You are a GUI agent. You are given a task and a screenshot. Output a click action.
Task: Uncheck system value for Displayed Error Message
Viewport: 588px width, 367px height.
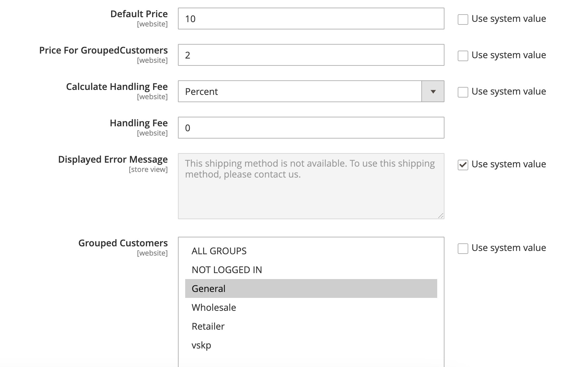(x=463, y=165)
